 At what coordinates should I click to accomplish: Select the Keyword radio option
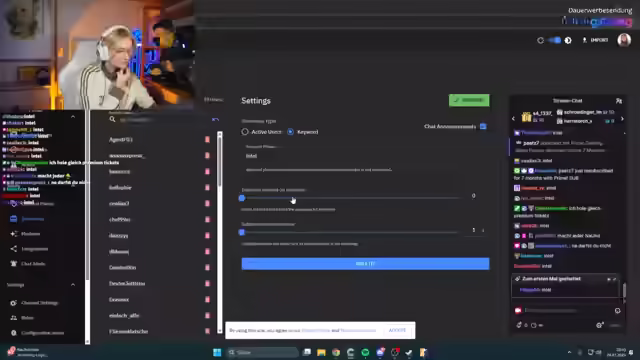click(290, 132)
